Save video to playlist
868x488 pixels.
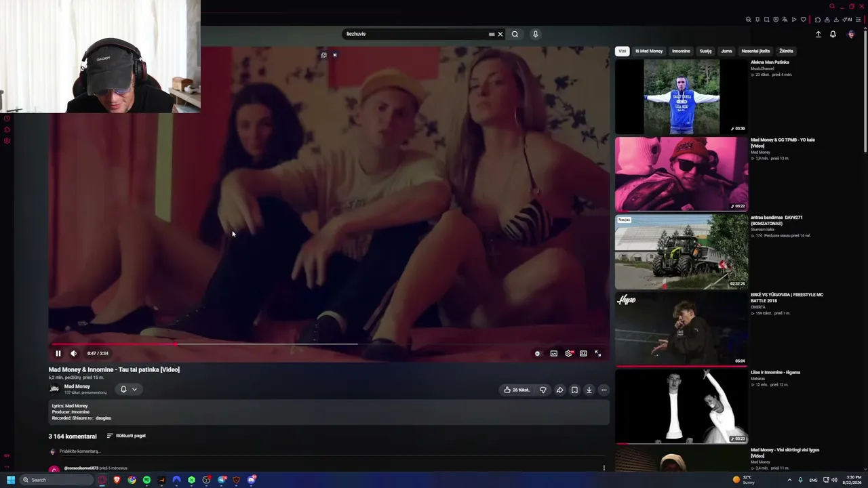pos(574,390)
